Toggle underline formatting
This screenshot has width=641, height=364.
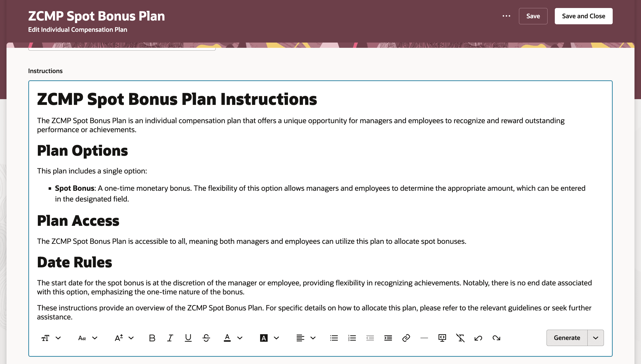pos(188,338)
